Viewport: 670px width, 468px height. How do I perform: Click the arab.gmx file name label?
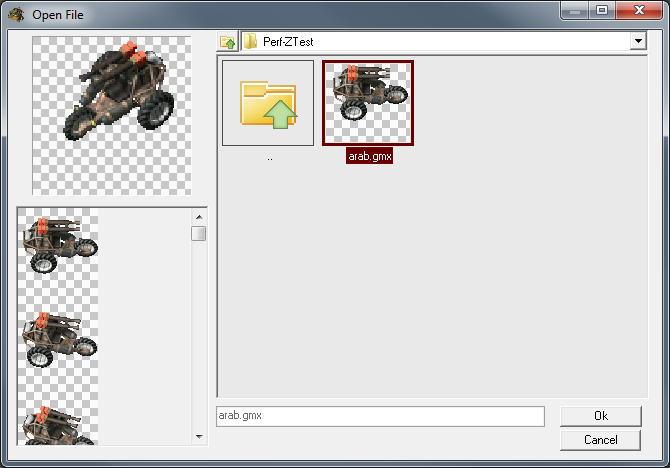370,156
